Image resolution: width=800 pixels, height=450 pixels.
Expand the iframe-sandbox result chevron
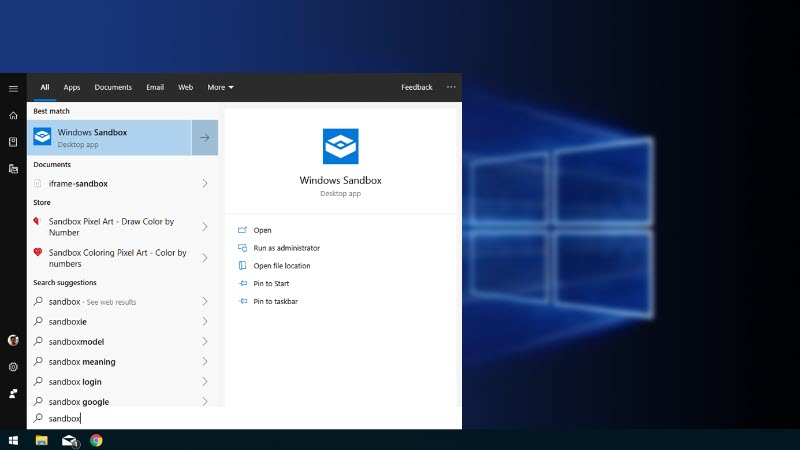[205, 183]
